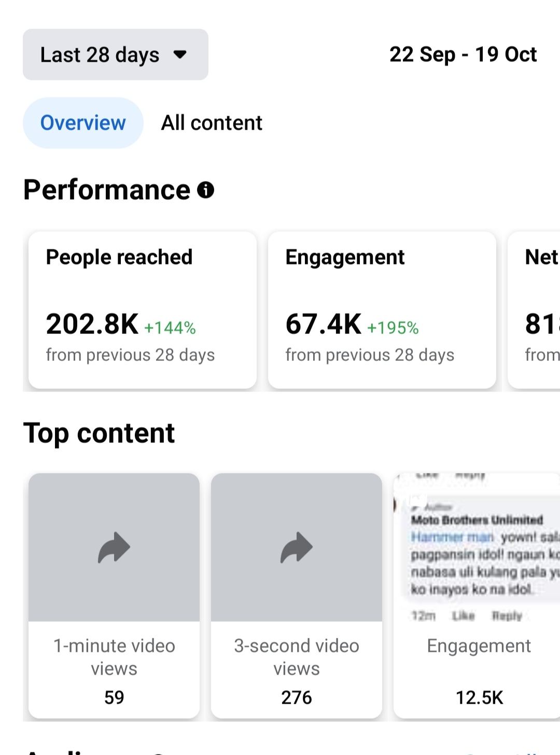This screenshot has width=560, height=755.
Task: Click share arrow on 3-second video thumbnail
Action: coord(297,548)
